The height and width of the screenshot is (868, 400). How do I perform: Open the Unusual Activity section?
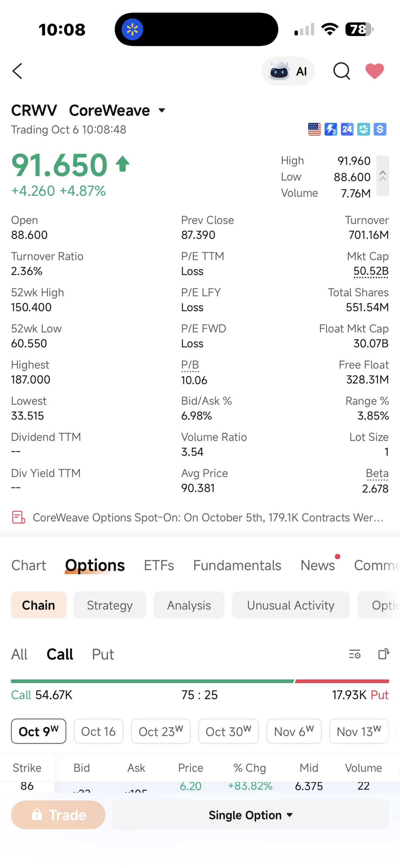[291, 605]
